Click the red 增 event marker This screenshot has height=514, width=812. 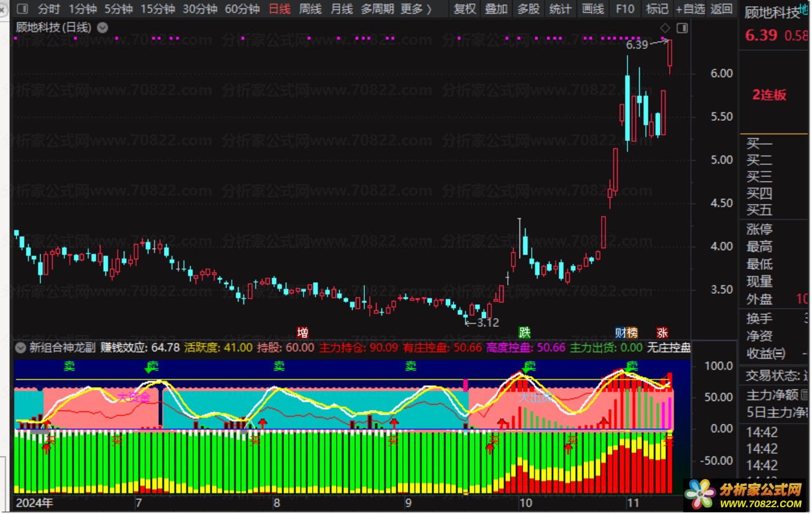coord(302,332)
